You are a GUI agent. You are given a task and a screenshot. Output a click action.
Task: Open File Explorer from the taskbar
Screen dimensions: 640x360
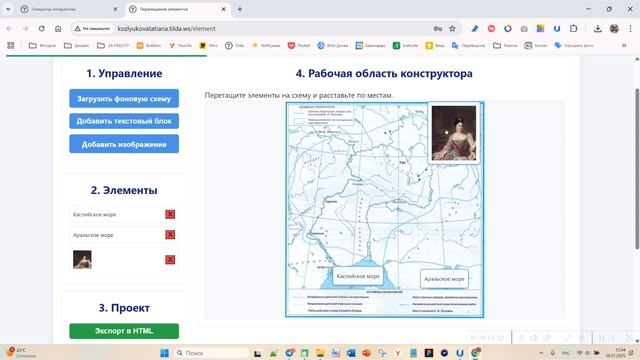(x=320, y=353)
